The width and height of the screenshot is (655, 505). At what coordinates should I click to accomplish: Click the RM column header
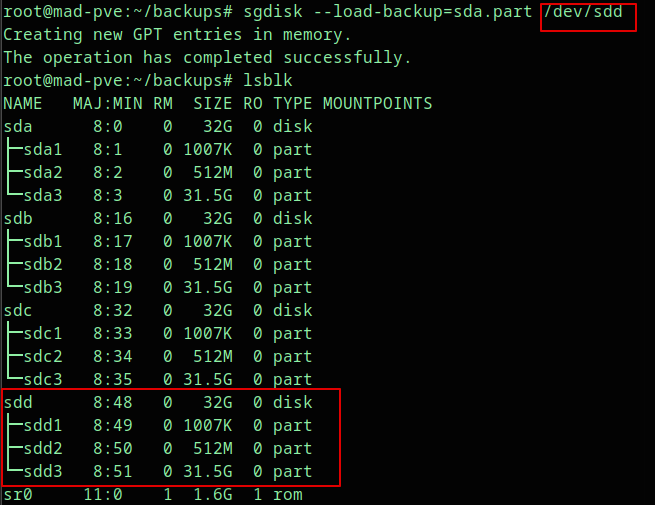click(x=163, y=104)
